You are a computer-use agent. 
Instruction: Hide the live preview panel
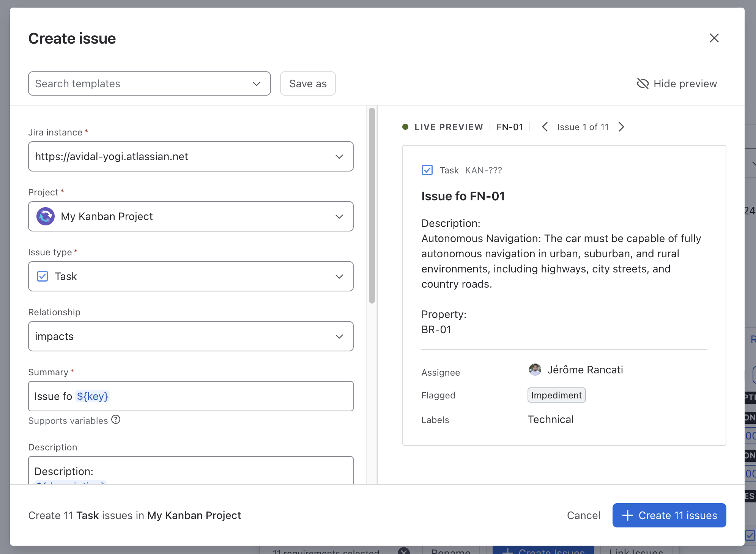[x=677, y=83]
